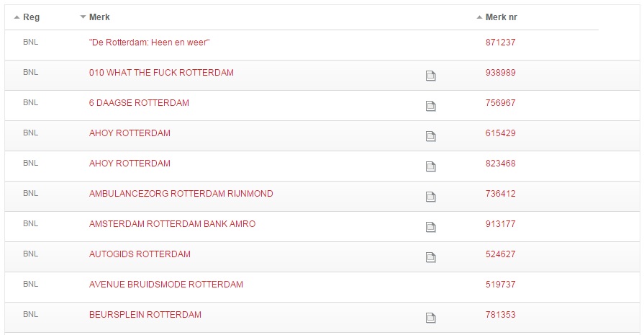Open trademark number 913177
Image resolution: width=644 pixels, height=335 pixels.
point(500,224)
